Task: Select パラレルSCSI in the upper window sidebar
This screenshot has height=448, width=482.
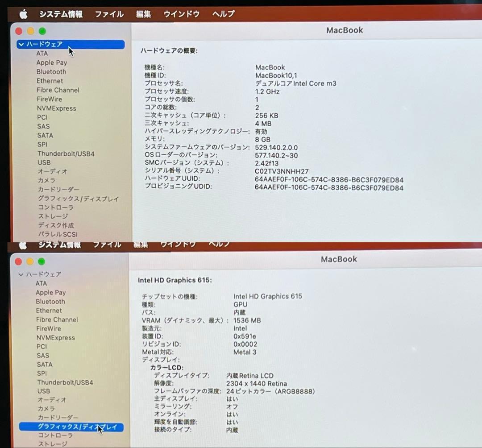Action: point(58,234)
